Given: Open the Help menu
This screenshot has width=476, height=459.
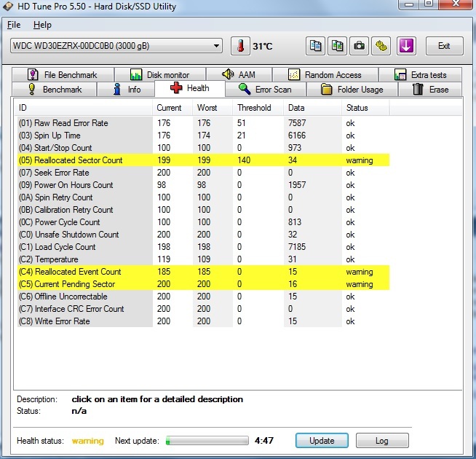Looking at the screenshot, I should coord(42,25).
